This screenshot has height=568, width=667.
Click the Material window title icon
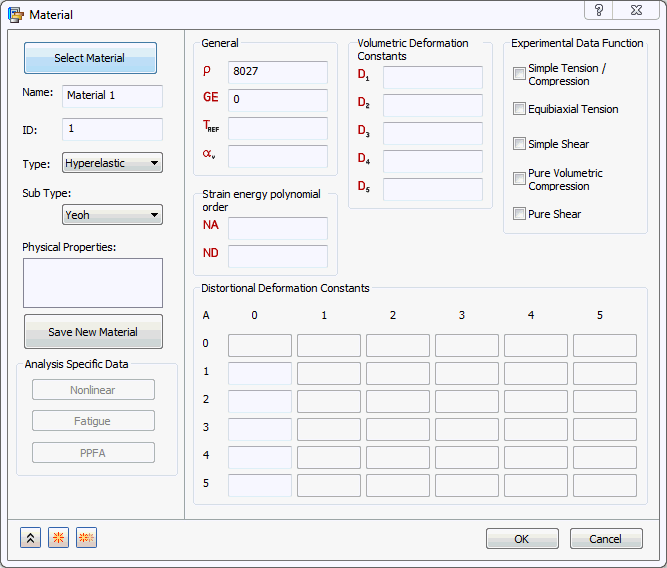coord(16,14)
